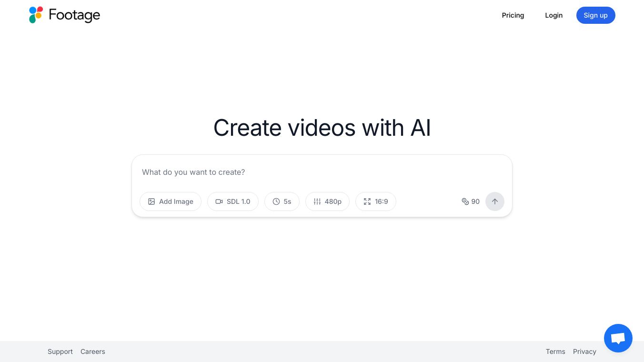644x362 pixels.
Task: Click the video camera icon beside SDL 1.0
Action: pyautogui.click(x=219, y=201)
